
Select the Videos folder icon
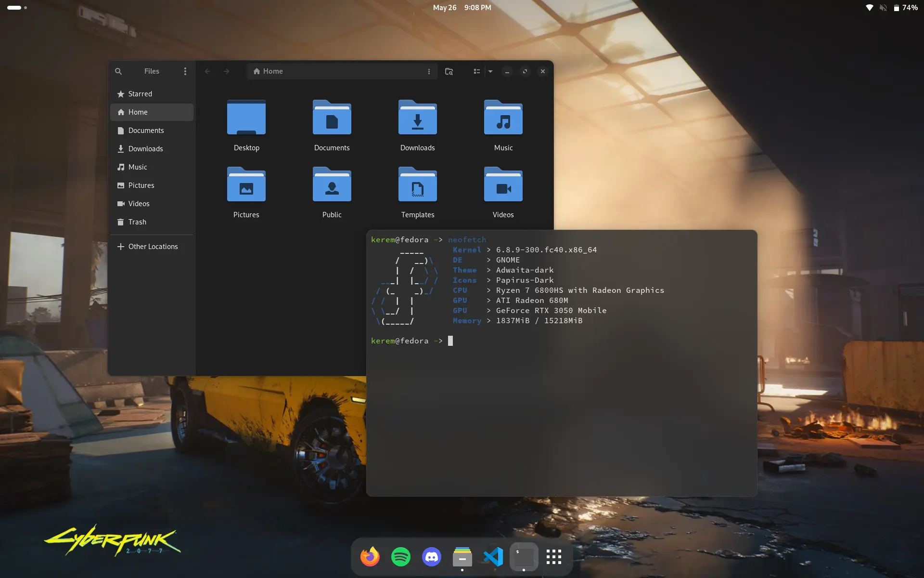click(x=503, y=184)
